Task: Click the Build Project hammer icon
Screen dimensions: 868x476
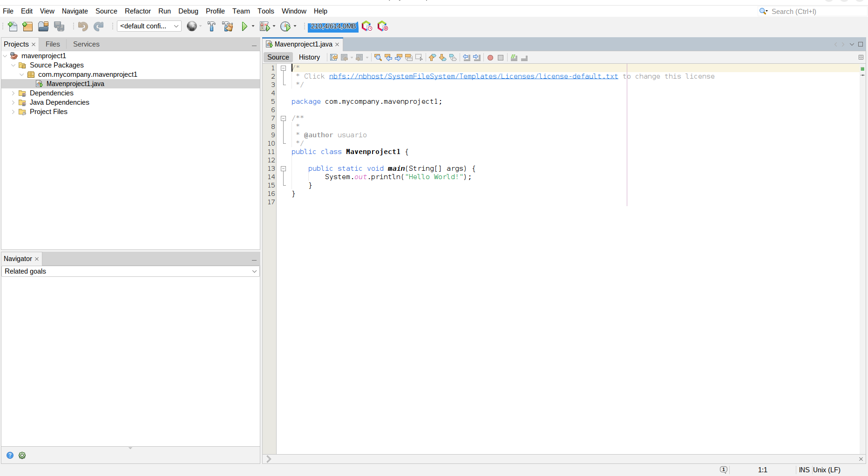Action: 211,27
